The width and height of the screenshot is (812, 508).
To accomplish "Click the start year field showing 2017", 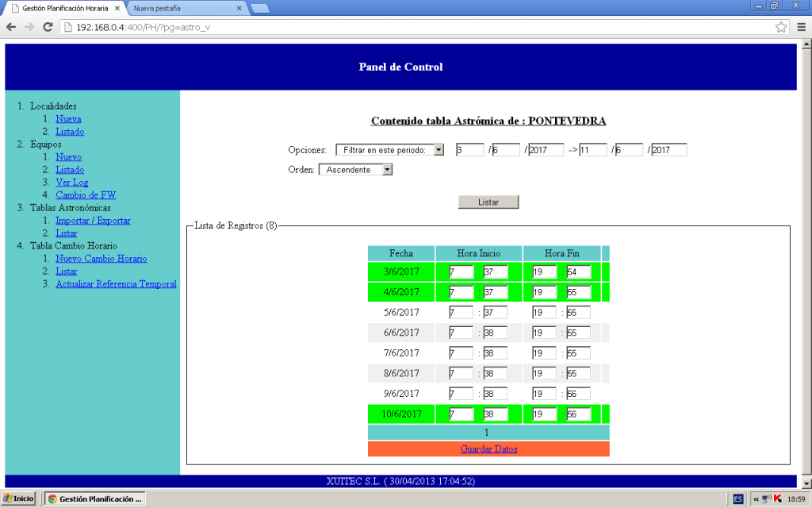I will click(x=545, y=150).
